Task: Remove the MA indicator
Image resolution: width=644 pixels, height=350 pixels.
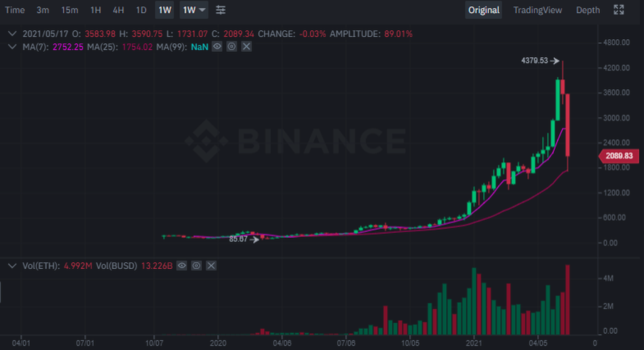Action: click(x=246, y=46)
